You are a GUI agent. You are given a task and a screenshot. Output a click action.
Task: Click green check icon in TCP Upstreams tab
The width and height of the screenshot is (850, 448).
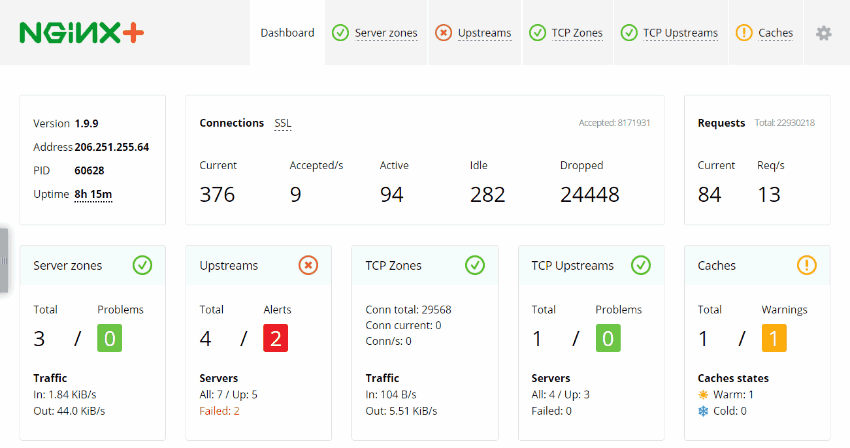tap(629, 33)
